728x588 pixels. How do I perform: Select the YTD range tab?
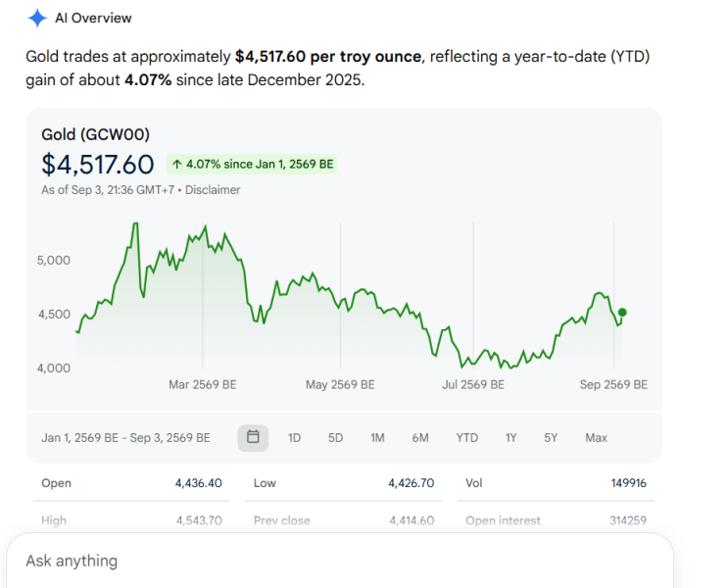466,438
